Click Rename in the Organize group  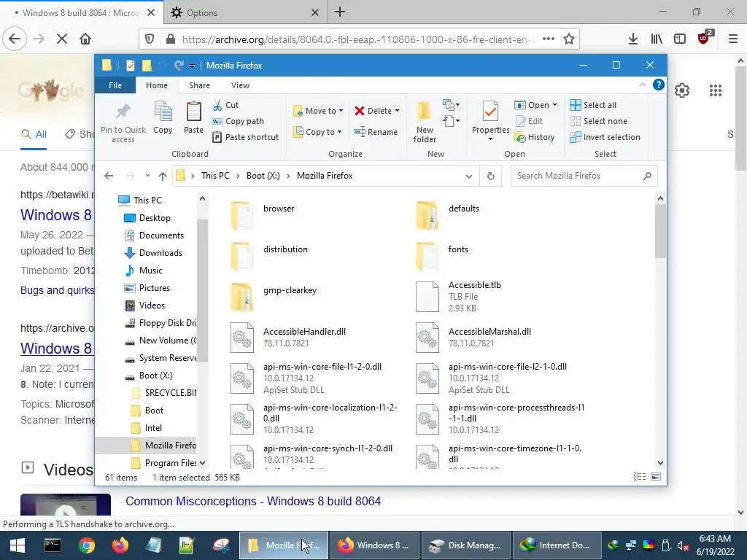pyautogui.click(x=376, y=132)
